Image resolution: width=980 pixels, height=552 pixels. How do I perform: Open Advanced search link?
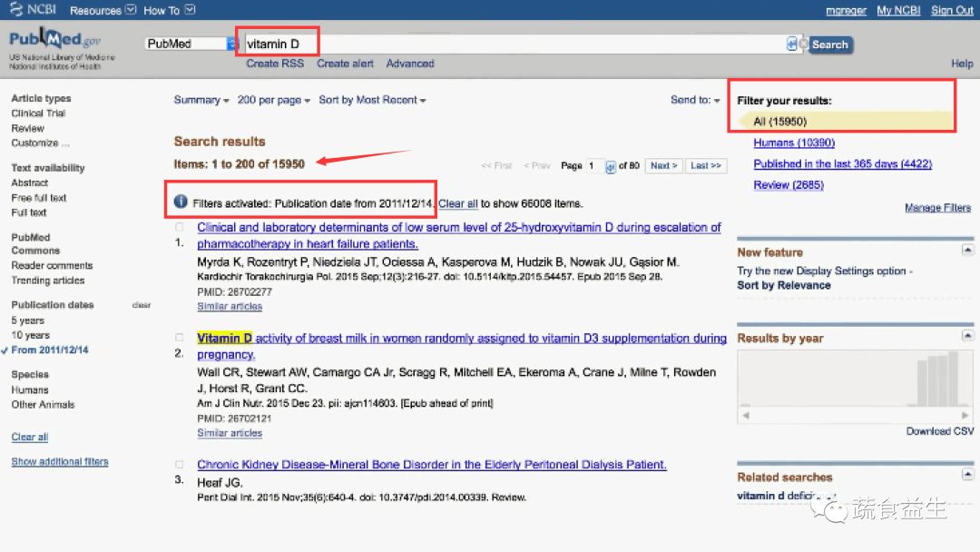pos(410,64)
